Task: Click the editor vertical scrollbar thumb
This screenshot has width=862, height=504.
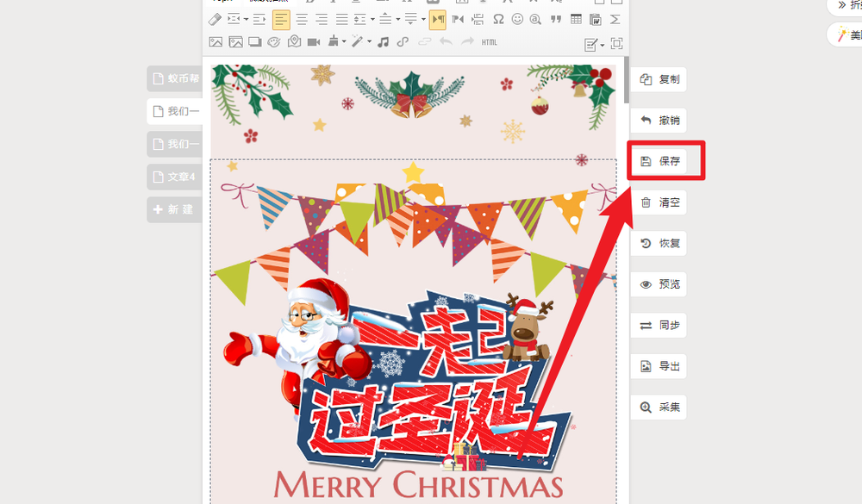Action: tap(626, 80)
